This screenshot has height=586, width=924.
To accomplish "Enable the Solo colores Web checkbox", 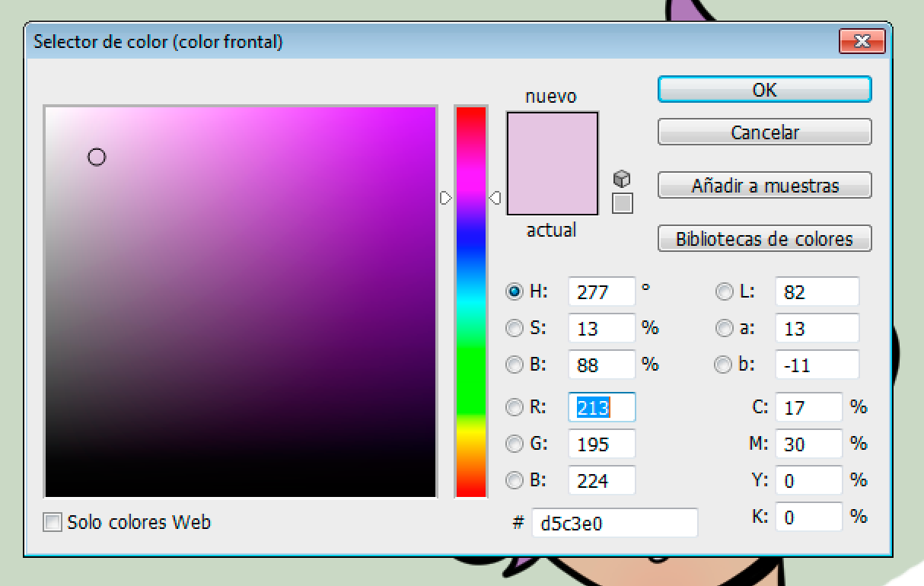I will point(53,523).
